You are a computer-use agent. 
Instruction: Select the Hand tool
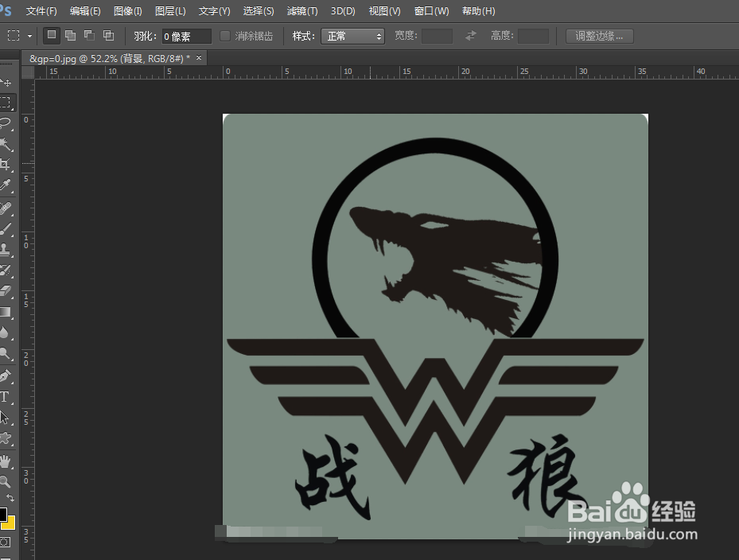[x=6, y=461]
